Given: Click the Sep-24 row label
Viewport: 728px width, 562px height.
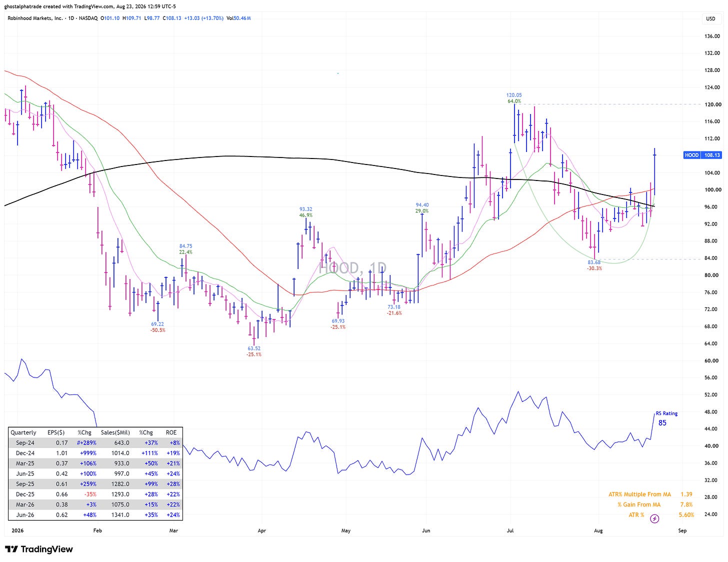Looking at the screenshot, I should coord(25,443).
